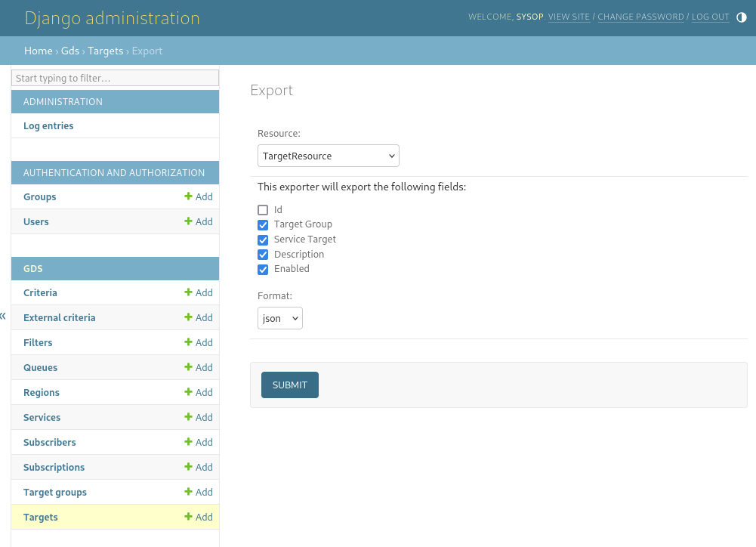The width and height of the screenshot is (756, 547).
Task: Open Authentication and Authorization section header
Action: 114,173
